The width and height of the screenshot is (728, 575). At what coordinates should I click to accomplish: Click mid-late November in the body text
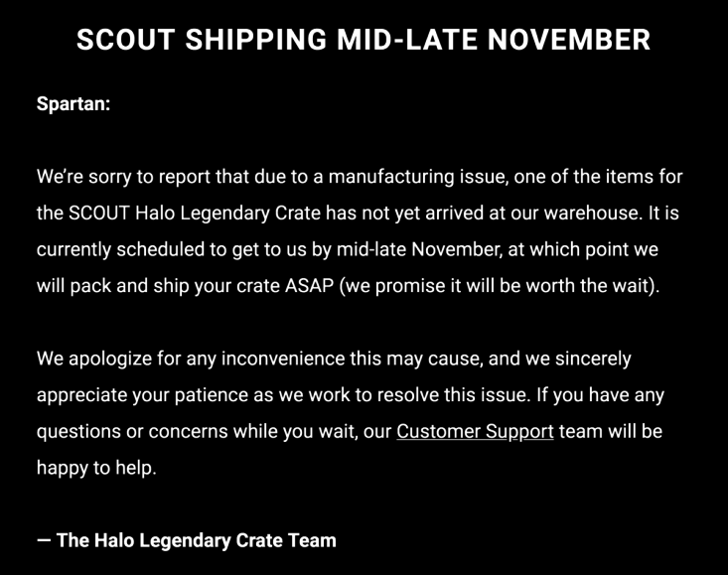coord(418,249)
